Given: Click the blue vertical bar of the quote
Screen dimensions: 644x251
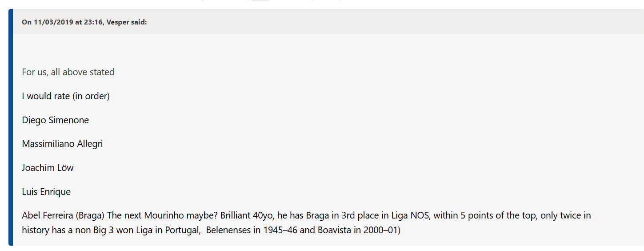Looking at the screenshot, I should [11, 127].
